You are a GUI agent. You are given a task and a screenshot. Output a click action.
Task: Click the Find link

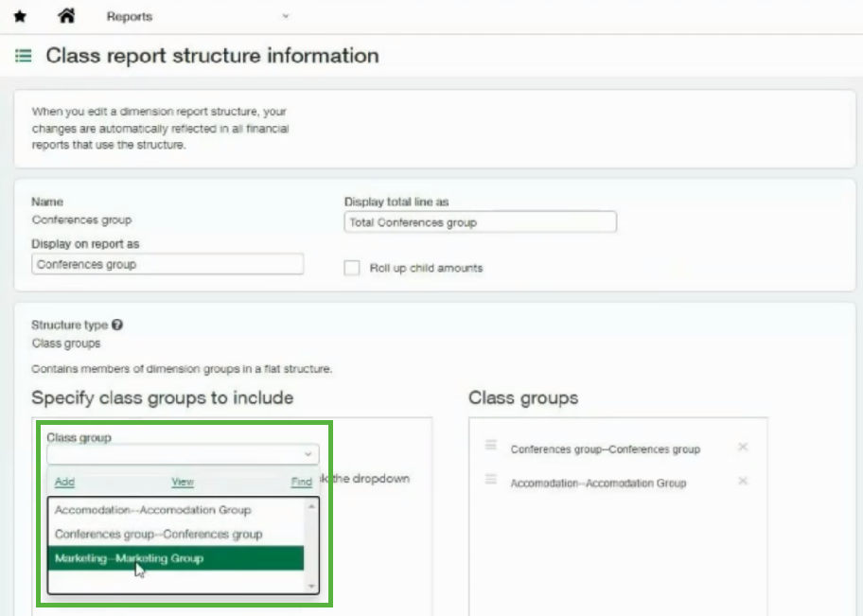301,482
